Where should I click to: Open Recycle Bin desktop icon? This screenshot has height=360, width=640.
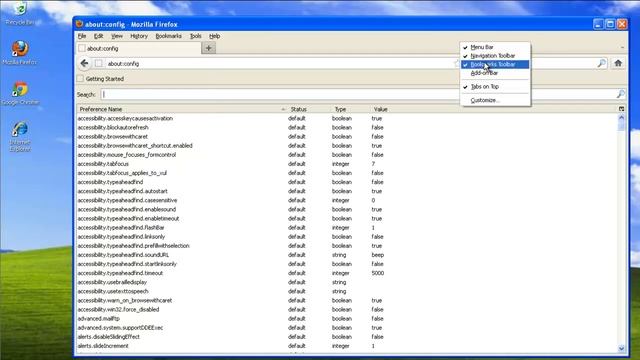(x=20, y=12)
